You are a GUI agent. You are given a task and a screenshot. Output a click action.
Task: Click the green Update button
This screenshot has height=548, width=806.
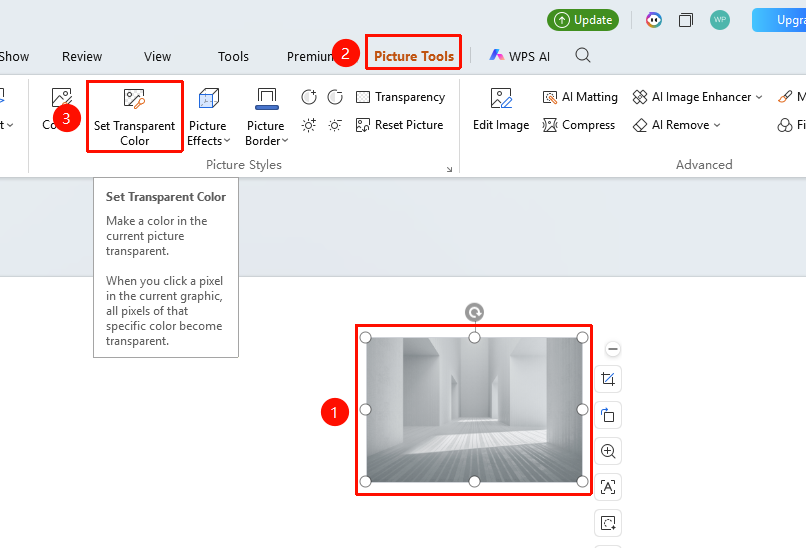click(583, 20)
